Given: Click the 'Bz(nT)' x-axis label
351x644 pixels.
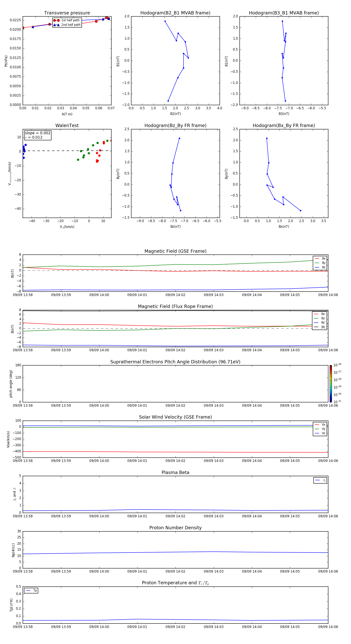Looking at the screenshot, I should click(x=175, y=227).
